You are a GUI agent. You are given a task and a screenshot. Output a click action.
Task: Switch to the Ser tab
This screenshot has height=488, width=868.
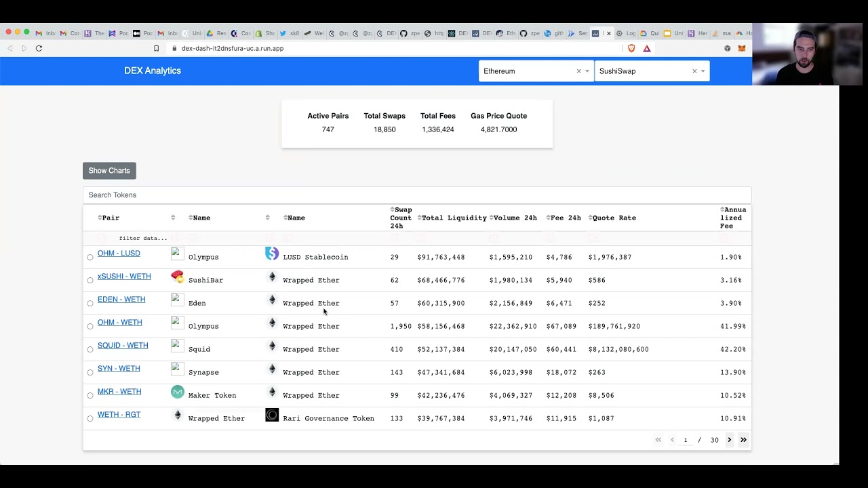577,33
